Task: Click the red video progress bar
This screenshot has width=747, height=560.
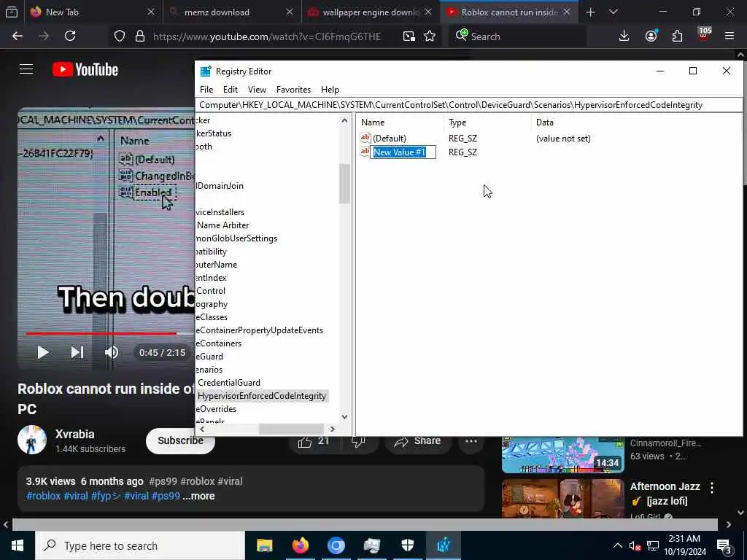Action: pos(101,334)
